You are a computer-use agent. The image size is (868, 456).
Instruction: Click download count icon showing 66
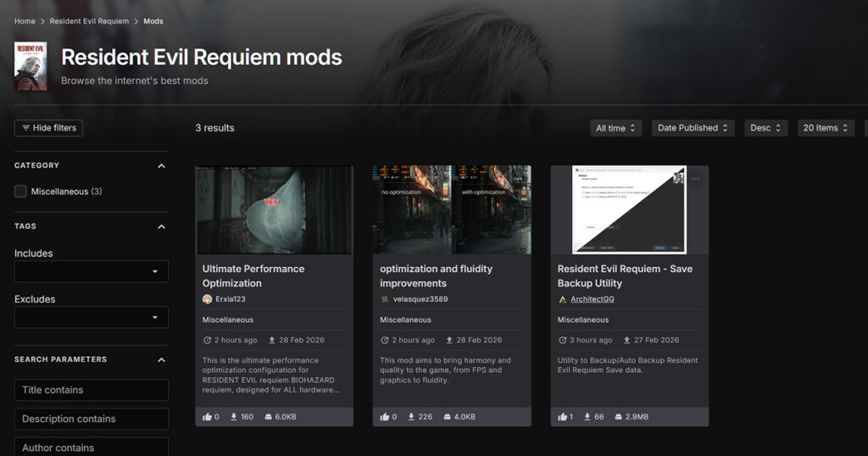pos(587,417)
